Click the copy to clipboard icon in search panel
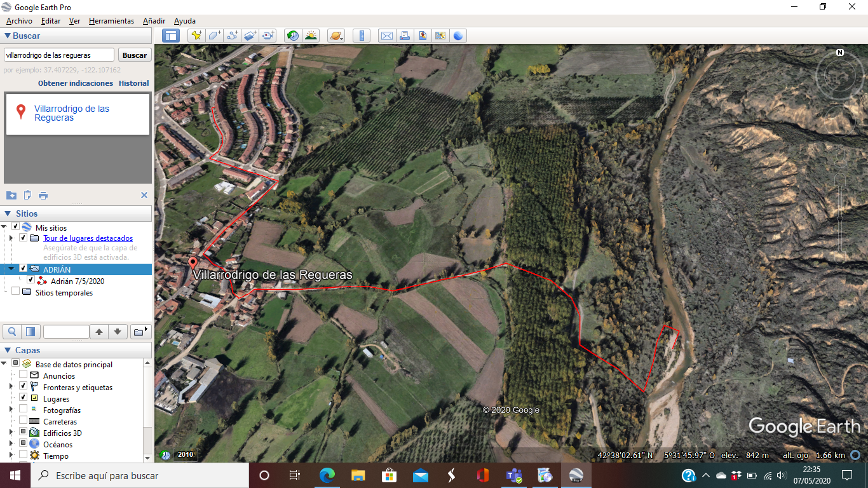The width and height of the screenshot is (868, 488). (x=27, y=195)
